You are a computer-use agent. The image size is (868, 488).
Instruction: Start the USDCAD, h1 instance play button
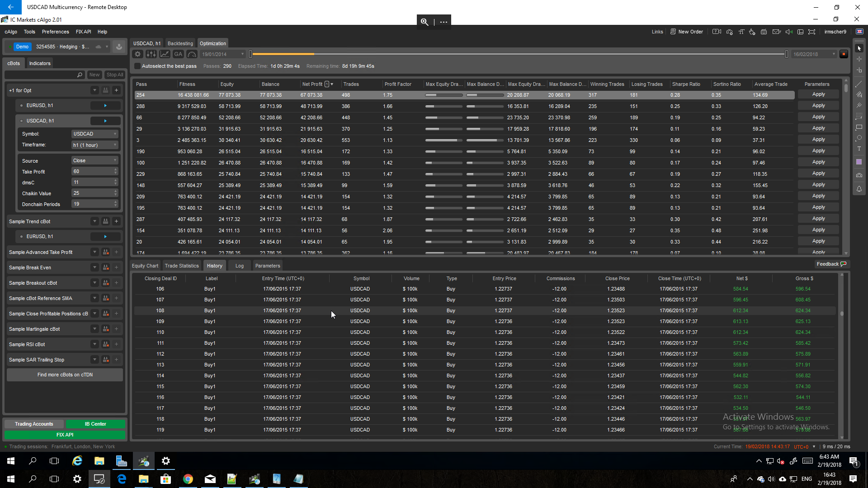click(105, 121)
